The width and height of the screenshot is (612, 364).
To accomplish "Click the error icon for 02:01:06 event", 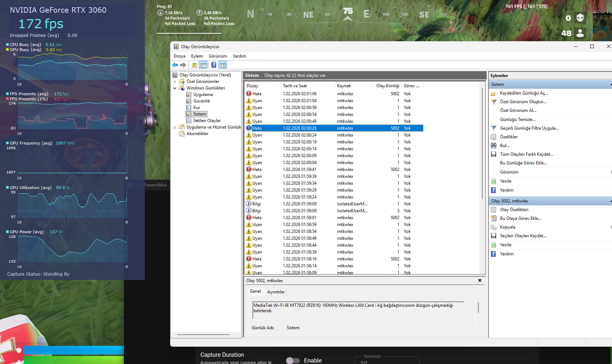I will click(x=249, y=93).
